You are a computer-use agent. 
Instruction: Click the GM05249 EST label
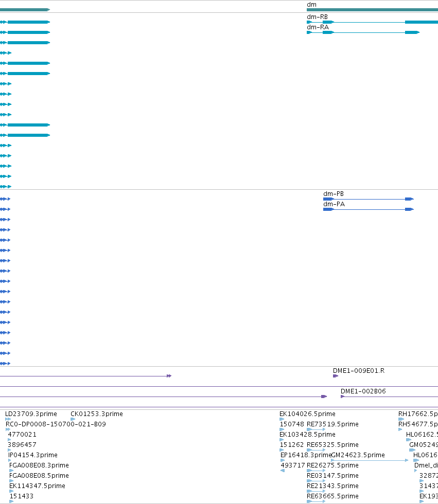pos(424,444)
